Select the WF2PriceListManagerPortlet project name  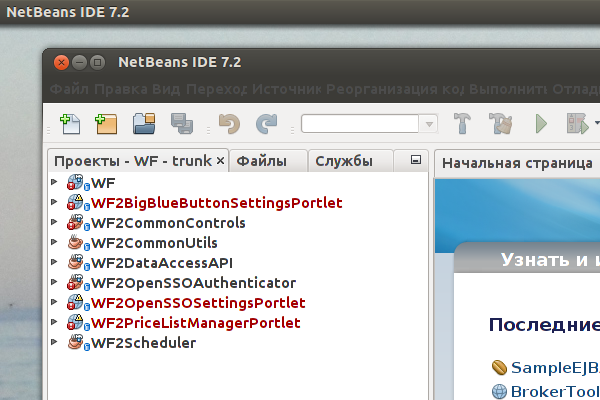pos(196,323)
